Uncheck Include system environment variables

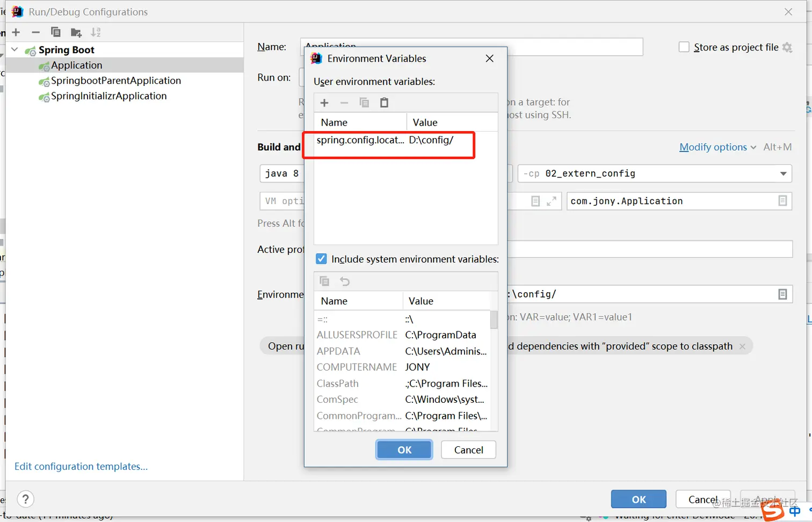(321, 259)
